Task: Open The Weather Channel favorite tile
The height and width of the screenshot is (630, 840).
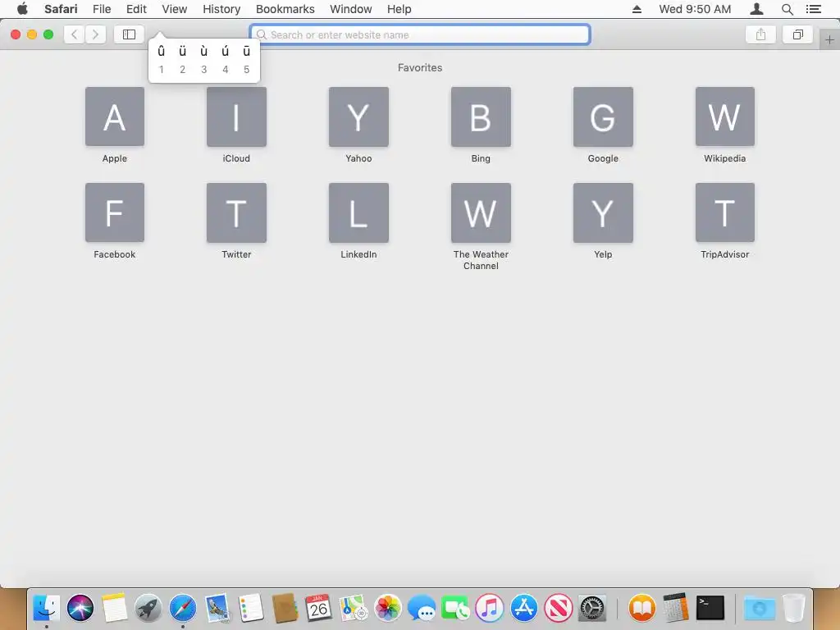Action: pos(481,212)
